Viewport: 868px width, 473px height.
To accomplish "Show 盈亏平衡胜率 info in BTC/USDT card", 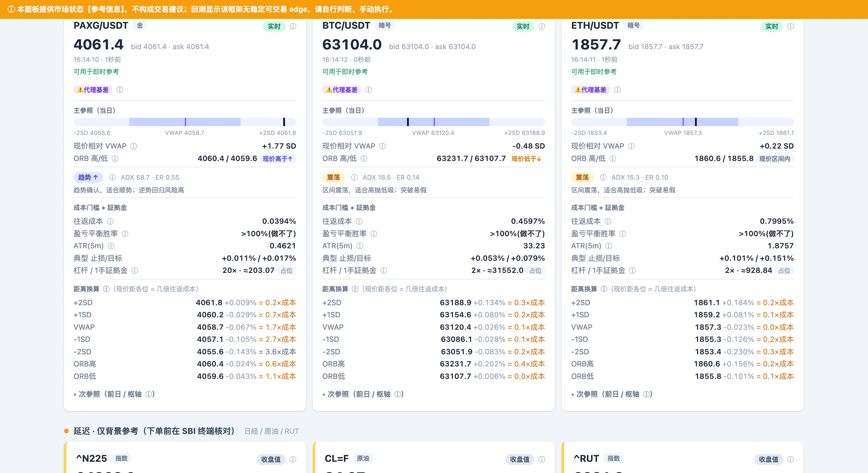I will (x=374, y=234).
